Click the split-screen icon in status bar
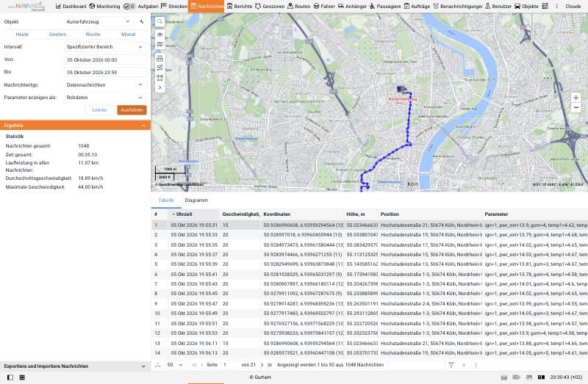 (x=541, y=377)
